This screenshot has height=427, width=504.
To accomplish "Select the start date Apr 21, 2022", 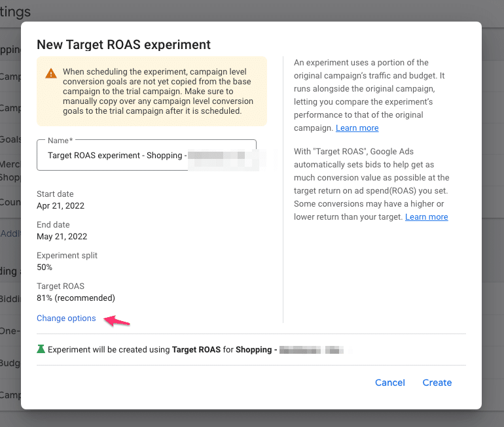I will [x=60, y=206].
